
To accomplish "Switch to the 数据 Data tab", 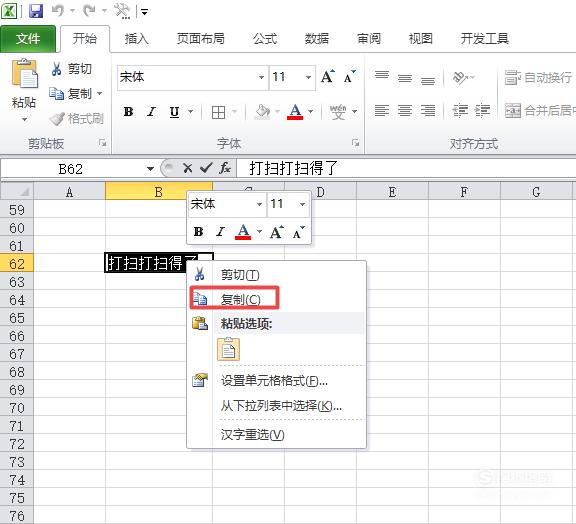I will pos(317,39).
